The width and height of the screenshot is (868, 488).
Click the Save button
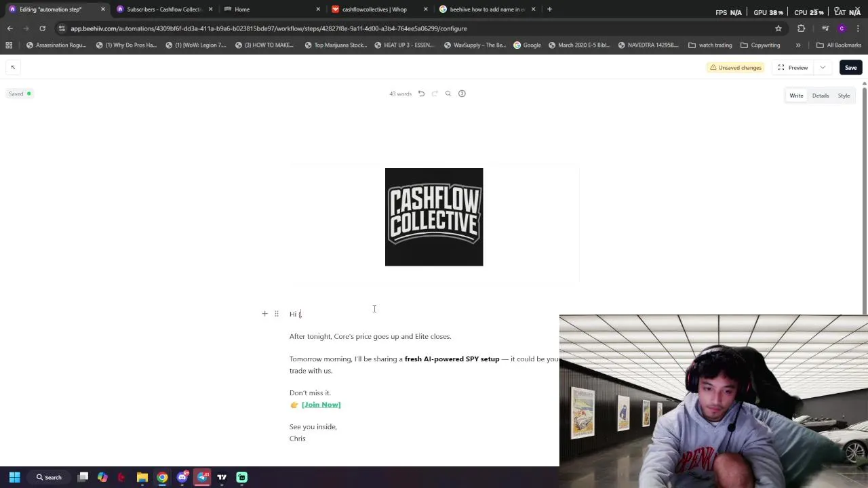[850, 67]
